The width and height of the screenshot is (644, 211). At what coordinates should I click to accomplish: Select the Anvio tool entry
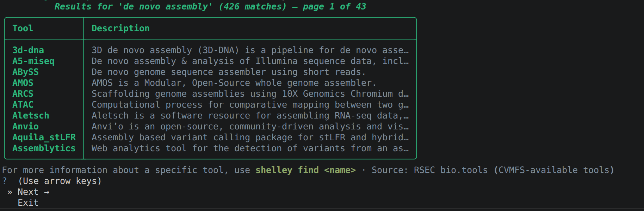tap(25, 127)
